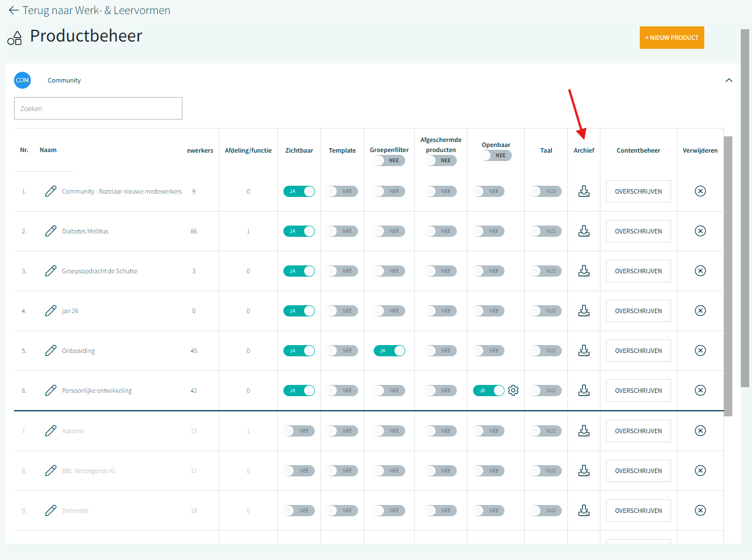
Task: Edit the jan 26 product name
Action: pos(51,311)
